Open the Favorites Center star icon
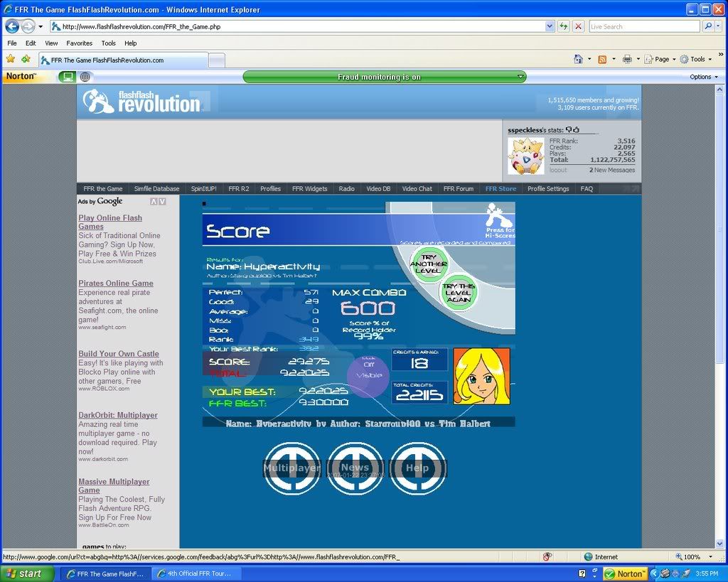This screenshot has width=728, height=582. [x=11, y=59]
